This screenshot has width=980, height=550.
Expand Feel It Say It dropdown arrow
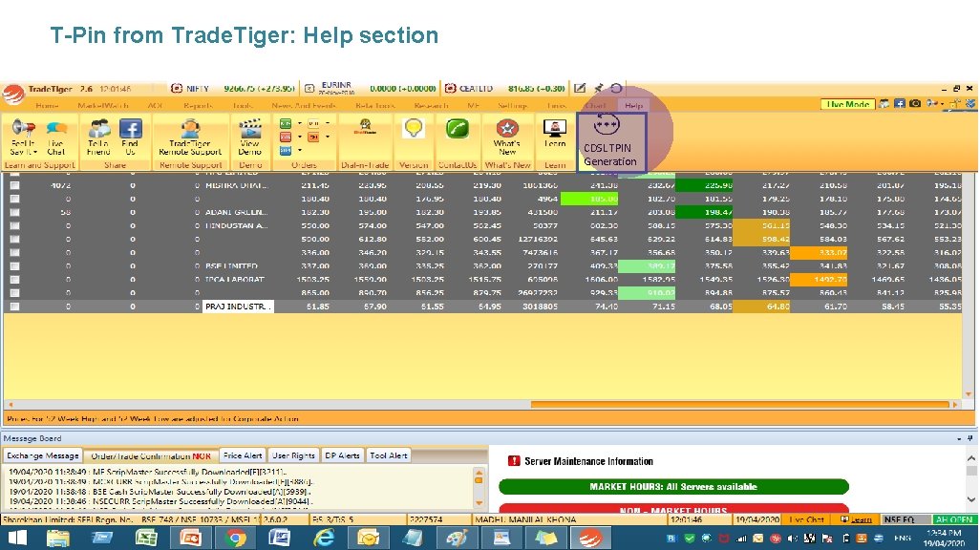click(x=35, y=152)
